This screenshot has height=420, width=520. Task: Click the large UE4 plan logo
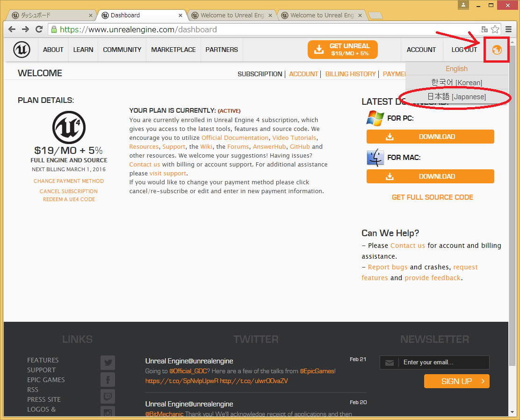[69, 127]
